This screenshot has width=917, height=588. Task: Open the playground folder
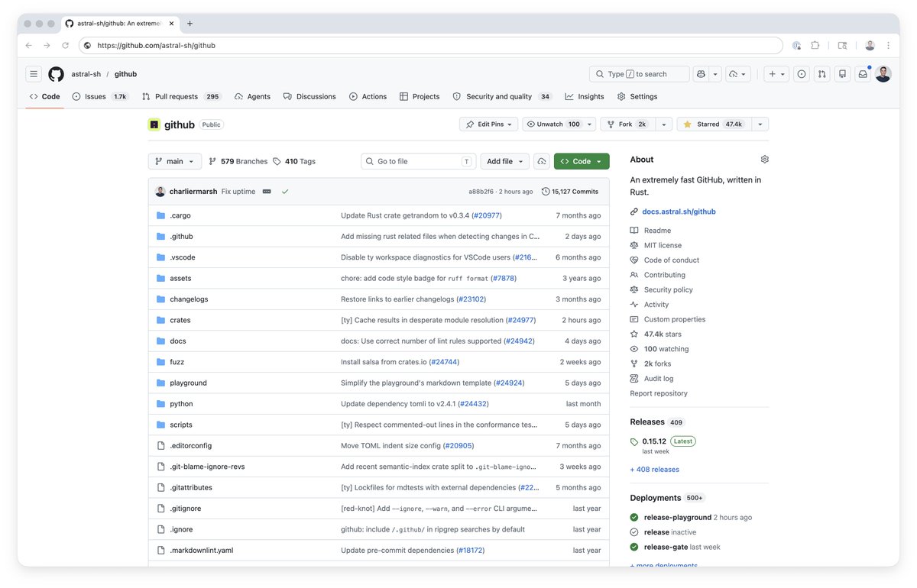coord(188,383)
